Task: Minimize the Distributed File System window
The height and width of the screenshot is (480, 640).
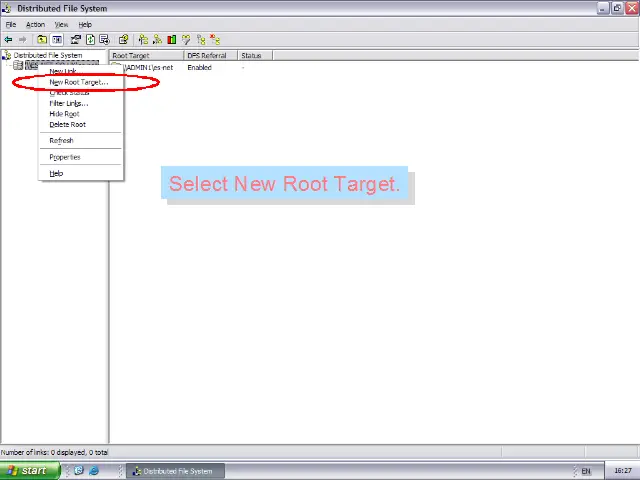Action: [x=603, y=8]
